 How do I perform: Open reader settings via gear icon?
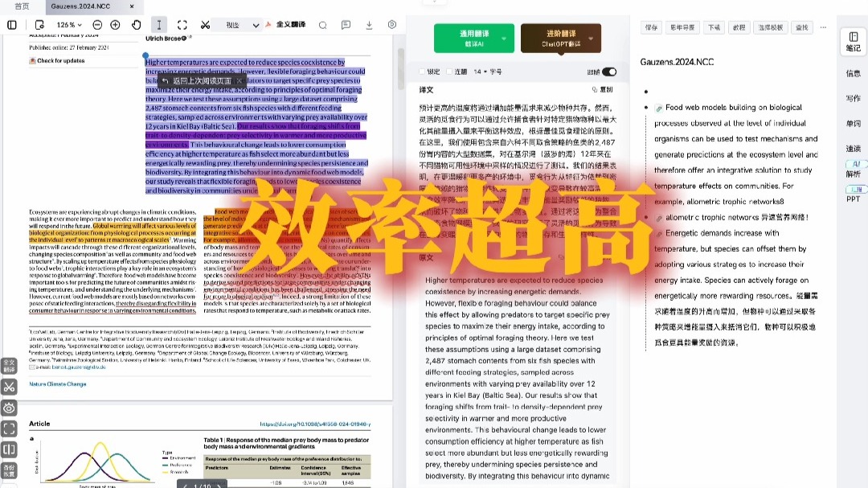391,25
